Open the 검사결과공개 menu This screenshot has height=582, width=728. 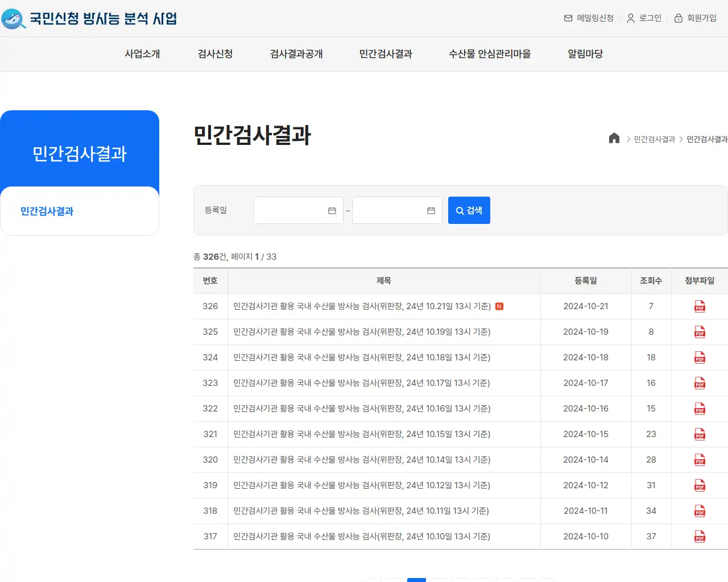(x=296, y=54)
